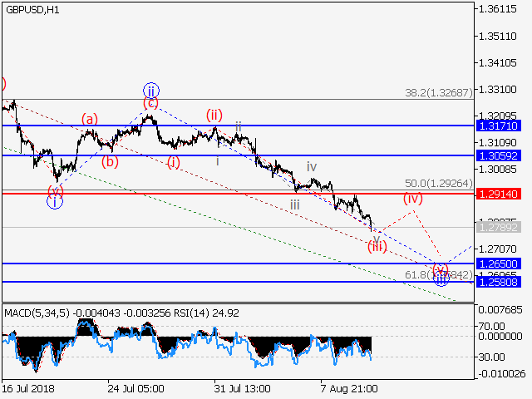Select the gray iv wave label

[x=311, y=166]
